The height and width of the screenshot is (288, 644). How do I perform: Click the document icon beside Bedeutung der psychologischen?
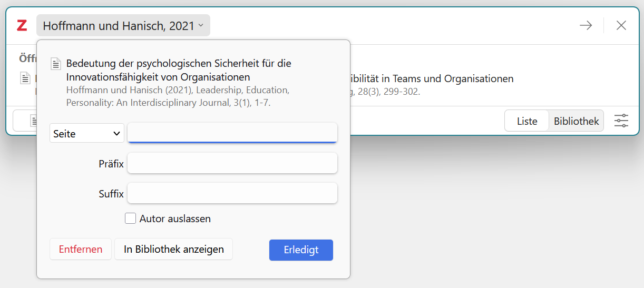56,64
